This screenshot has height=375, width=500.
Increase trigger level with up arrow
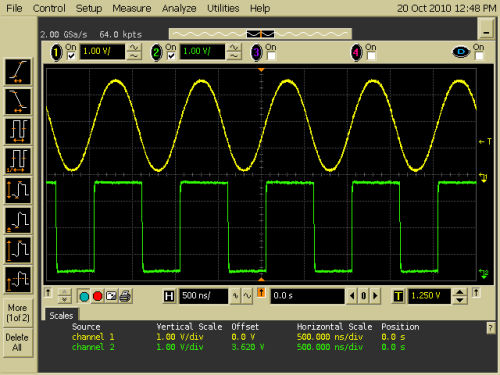460,292
